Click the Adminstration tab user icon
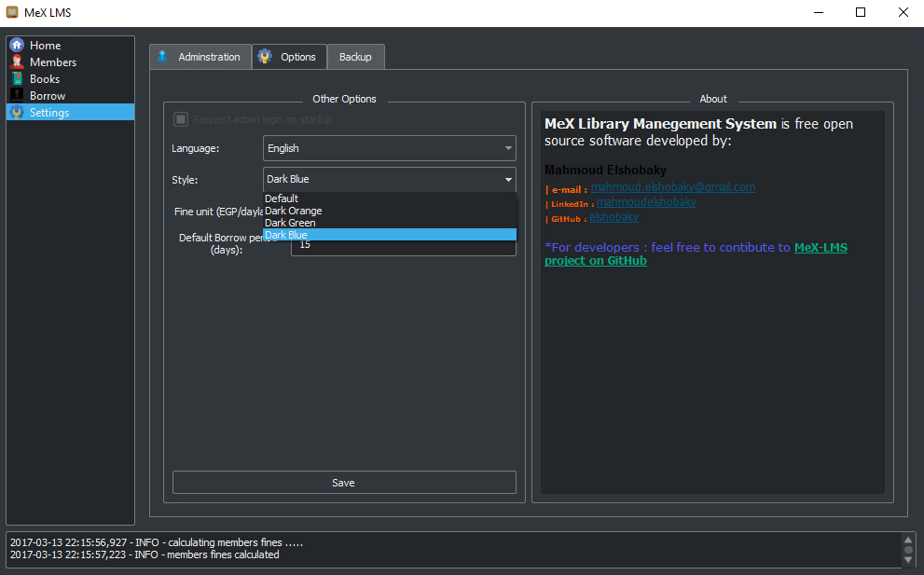The width and height of the screenshot is (924, 575). click(x=162, y=57)
